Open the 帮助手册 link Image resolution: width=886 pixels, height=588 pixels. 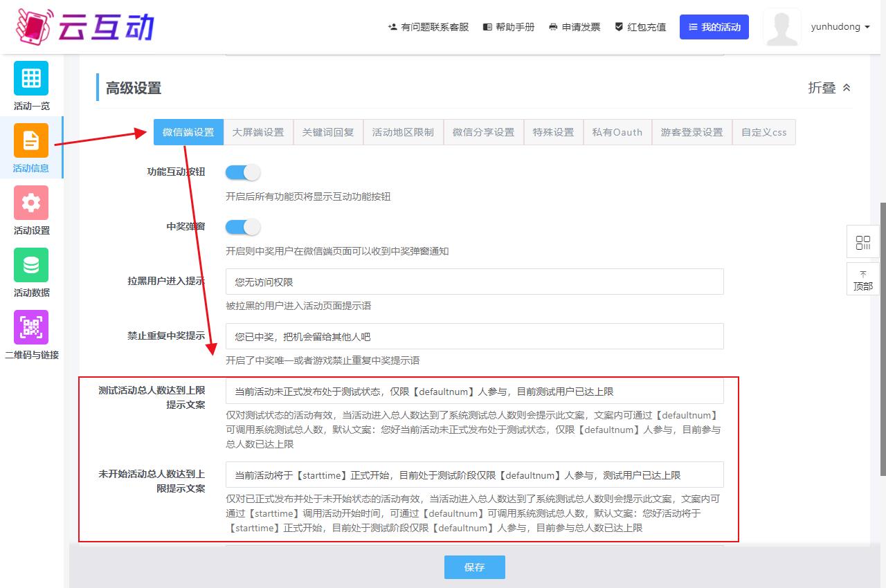[x=509, y=27]
